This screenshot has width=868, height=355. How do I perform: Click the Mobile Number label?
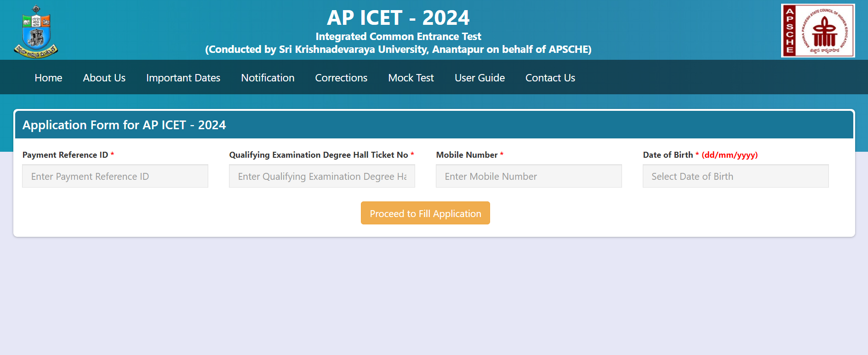(469, 155)
